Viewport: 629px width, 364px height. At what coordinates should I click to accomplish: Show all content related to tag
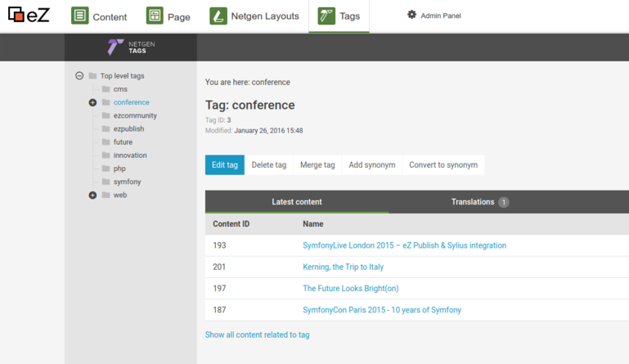257,335
